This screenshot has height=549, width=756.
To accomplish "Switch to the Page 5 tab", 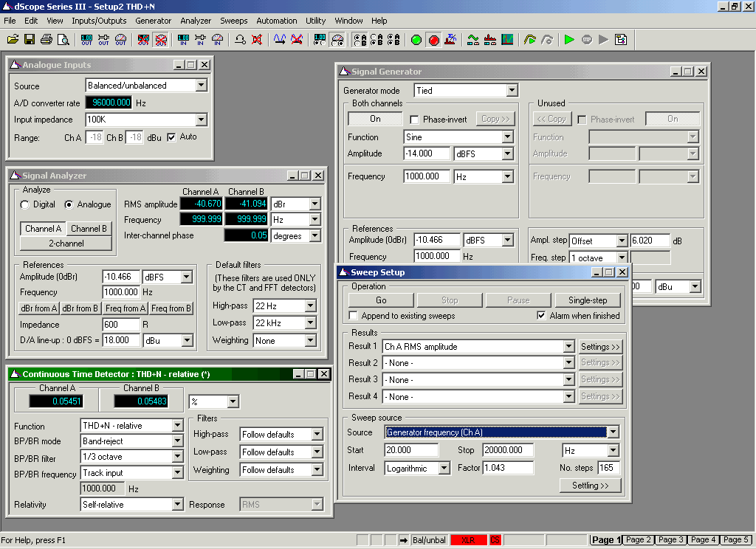I will (x=736, y=540).
